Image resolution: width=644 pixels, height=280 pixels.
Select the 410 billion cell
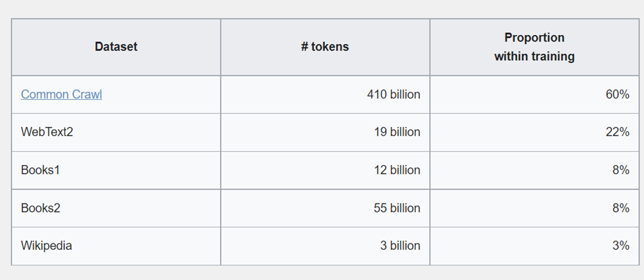[325, 94]
